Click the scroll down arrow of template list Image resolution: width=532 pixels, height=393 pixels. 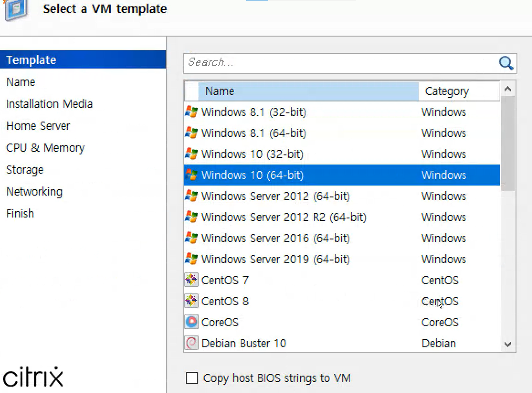508,344
